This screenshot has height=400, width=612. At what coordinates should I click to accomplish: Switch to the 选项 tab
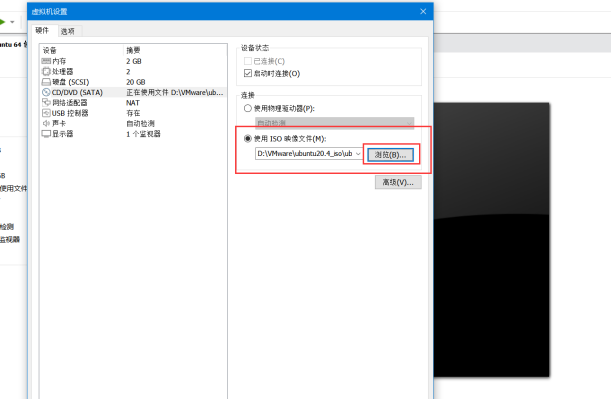coord(68,31)
